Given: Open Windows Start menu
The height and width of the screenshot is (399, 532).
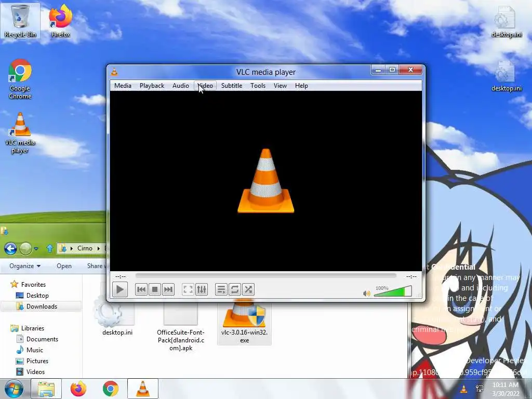Looking at the screenshot, I should coord(14,389).
